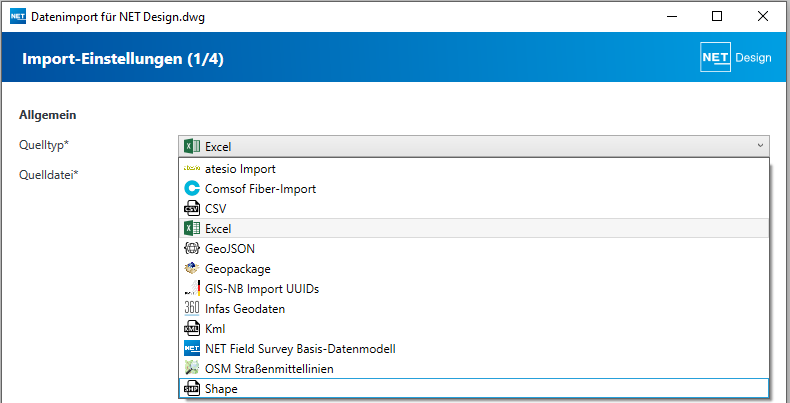Click the Allgemein section heading
790x403 pixels.
coord(48,115)
